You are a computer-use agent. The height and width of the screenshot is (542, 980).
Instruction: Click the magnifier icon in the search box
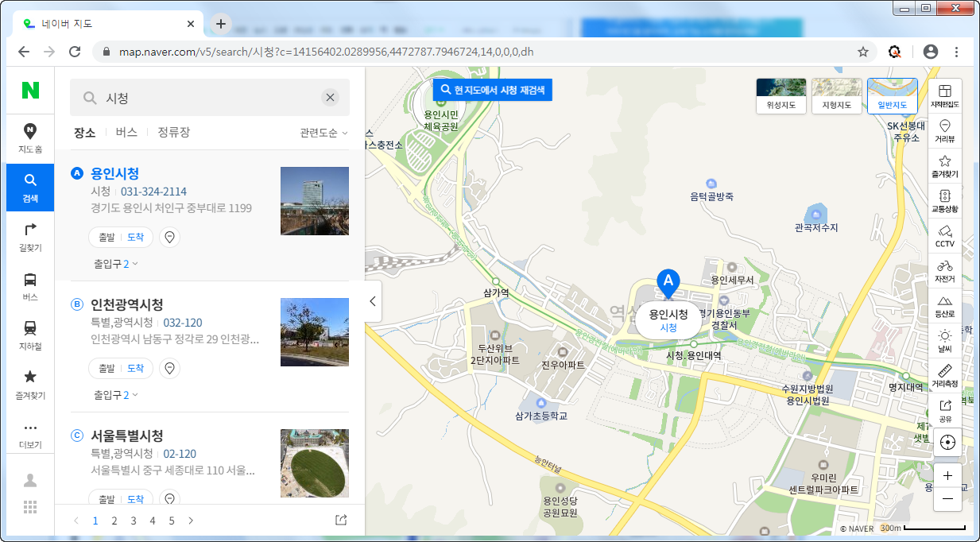coord(90,98)
